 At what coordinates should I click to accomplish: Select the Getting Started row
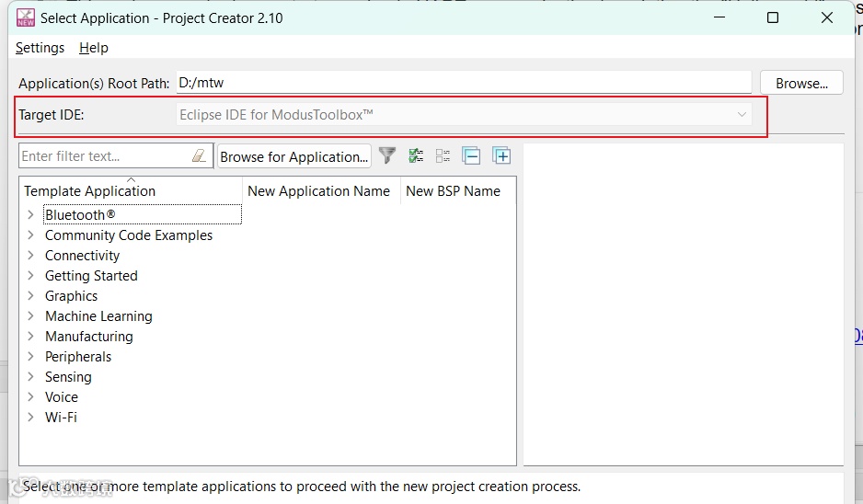click(91, 276)
